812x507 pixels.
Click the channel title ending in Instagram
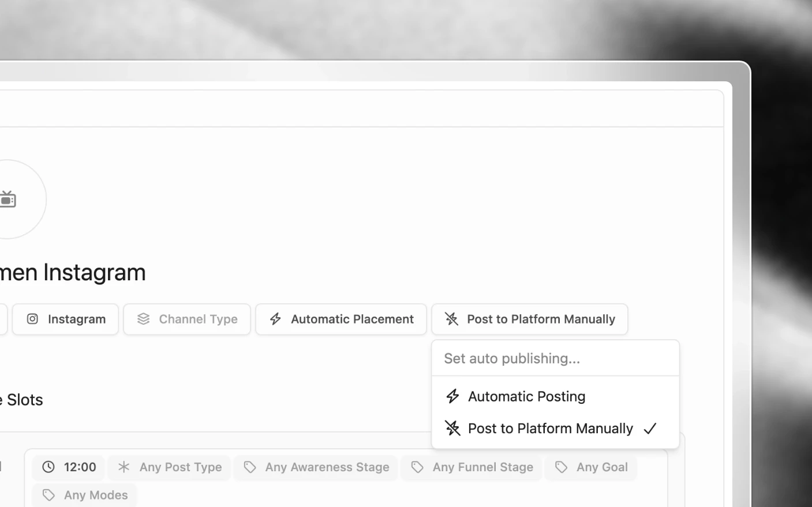pyautogui.click(x=73, y=272)
